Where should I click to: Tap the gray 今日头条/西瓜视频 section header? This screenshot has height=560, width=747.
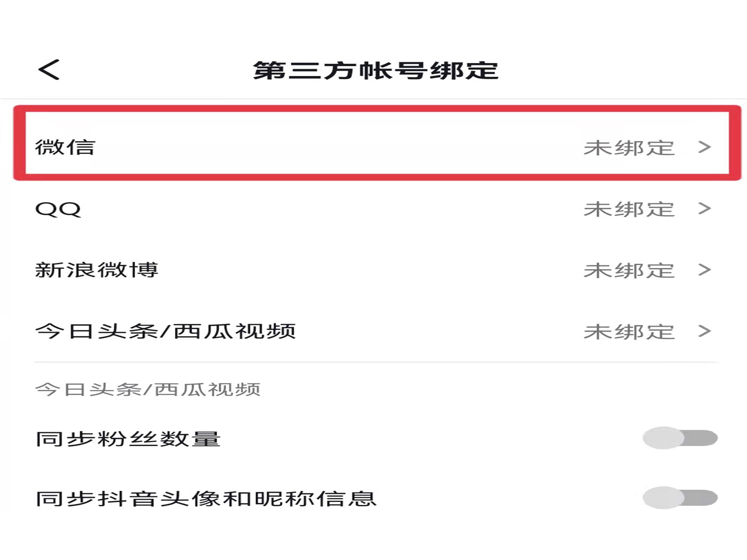(x=148, y=390)
